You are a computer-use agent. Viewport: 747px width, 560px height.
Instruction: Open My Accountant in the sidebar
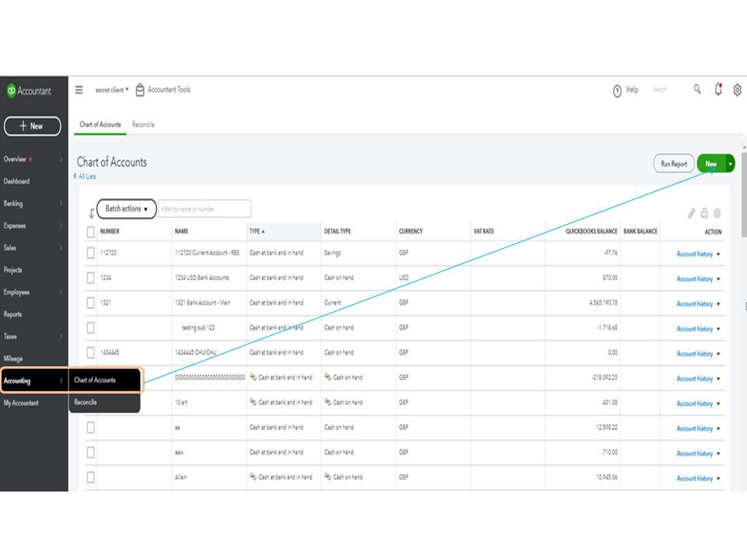pyautogui.click(x=21, y=403)
